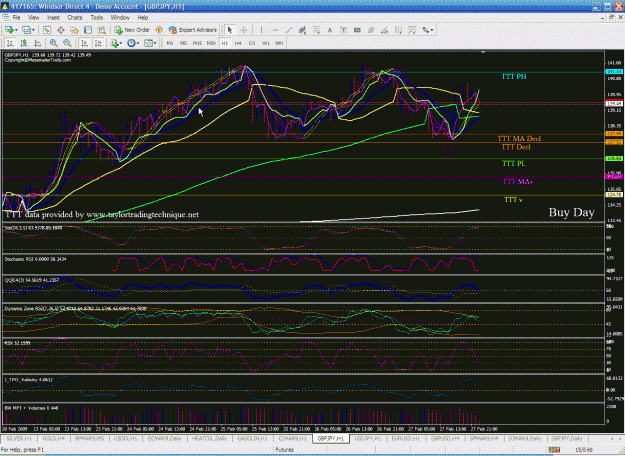This screenshot has height=456, width=625.
Task: Open the Periodicity clock icon
Action: tap(131, 43)
